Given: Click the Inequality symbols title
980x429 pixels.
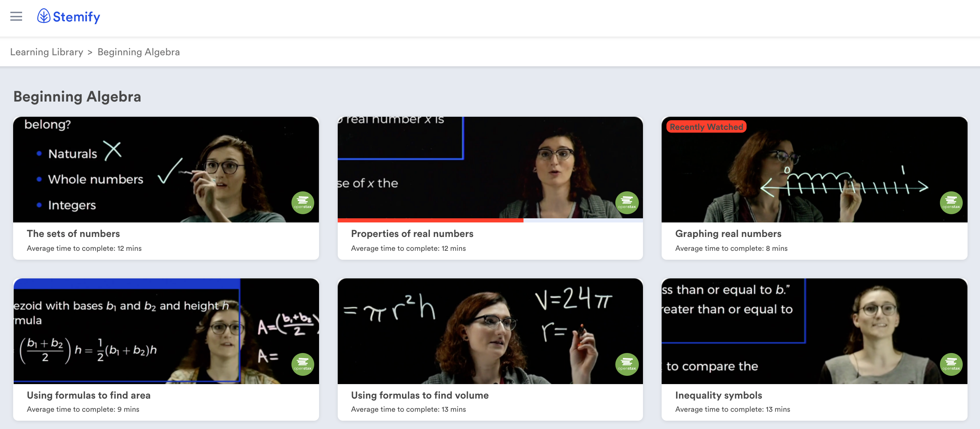Looking at the screenshot, I should [718, 395].
